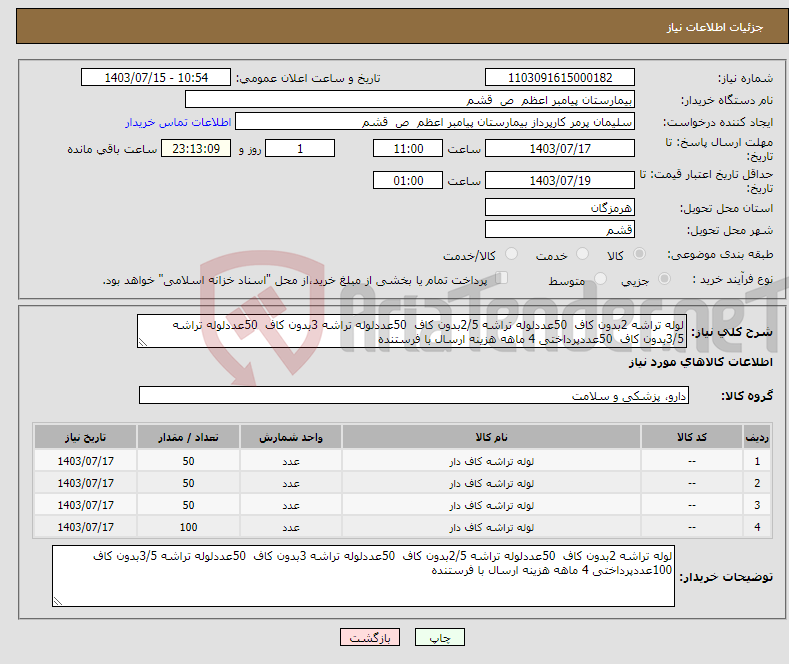Click the unit عدد in row 3
Image resolution: width=789 pixels, height=664 pixels.
click(x=291, y=505)
